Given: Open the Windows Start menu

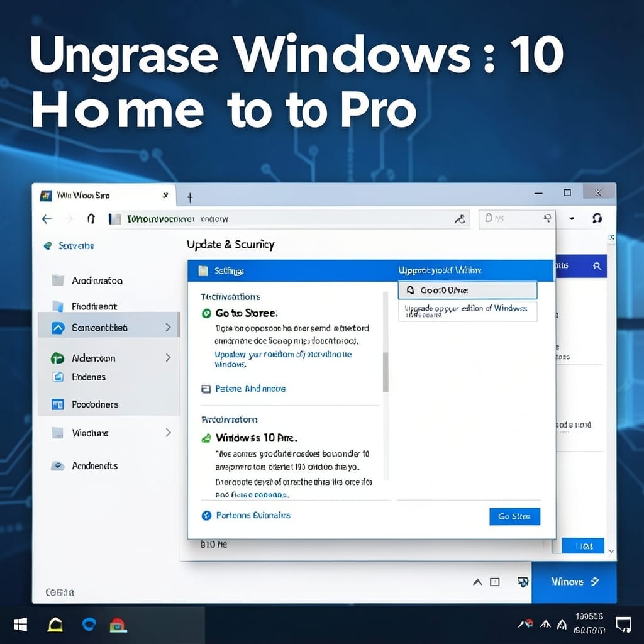Looking at the screenshot, I should pos(20,625).
